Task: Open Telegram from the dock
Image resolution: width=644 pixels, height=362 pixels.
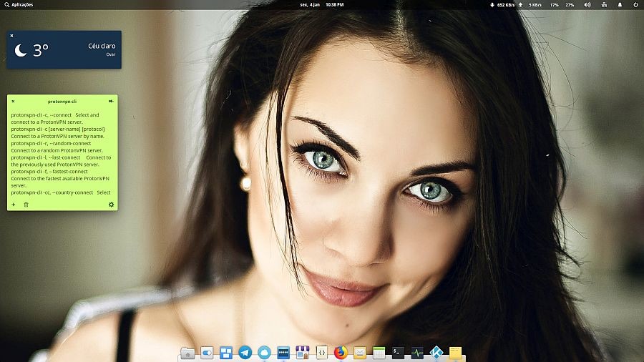Action: [x=245, y=352]
